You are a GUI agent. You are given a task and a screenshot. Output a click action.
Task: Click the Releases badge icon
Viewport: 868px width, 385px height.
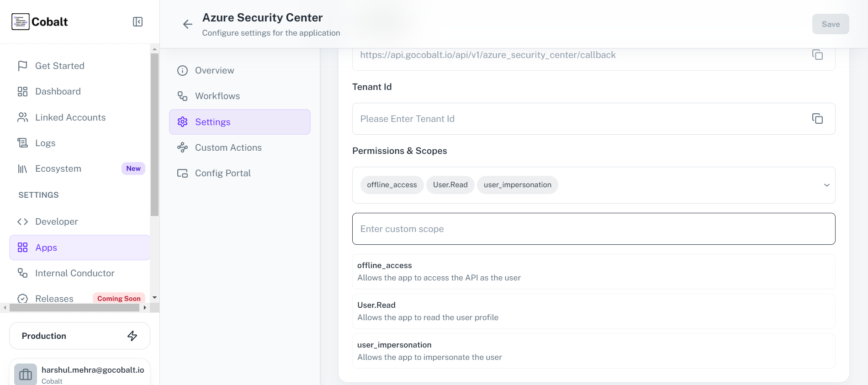pyautogui.click(x=22, y=299)
